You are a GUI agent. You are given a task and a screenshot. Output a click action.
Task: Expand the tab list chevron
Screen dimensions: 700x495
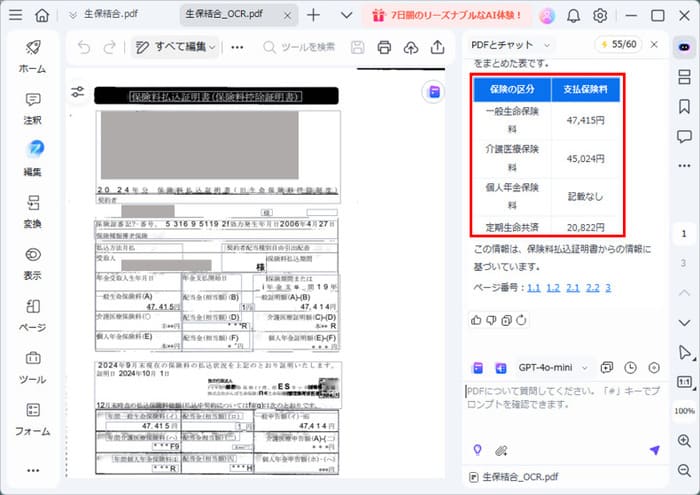(x=346, y=15)
